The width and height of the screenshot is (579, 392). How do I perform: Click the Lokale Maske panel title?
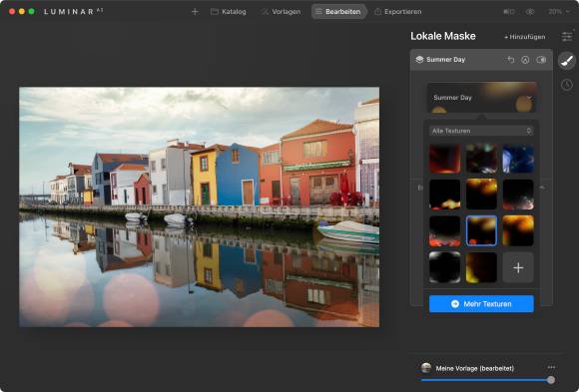(x=443, y=36)
